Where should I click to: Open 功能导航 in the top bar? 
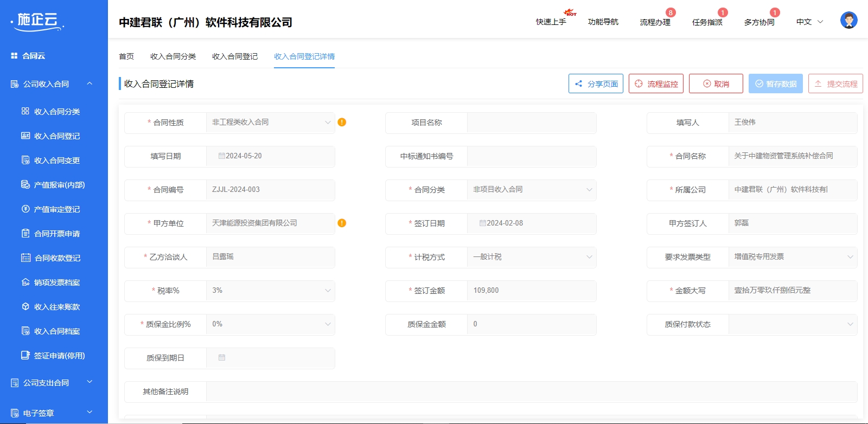click(603, 22)
